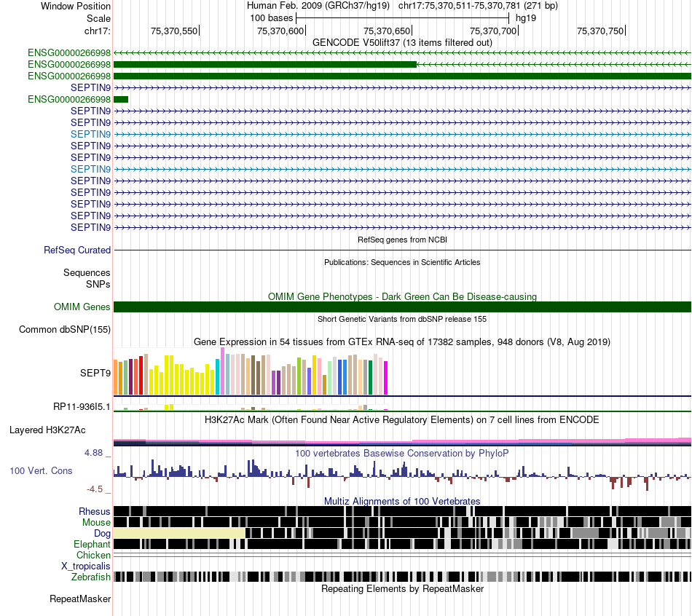The image size is (692, 616).
Task: Open the OMIM Gene Phenotypes track title
Action: coord(402,296)
